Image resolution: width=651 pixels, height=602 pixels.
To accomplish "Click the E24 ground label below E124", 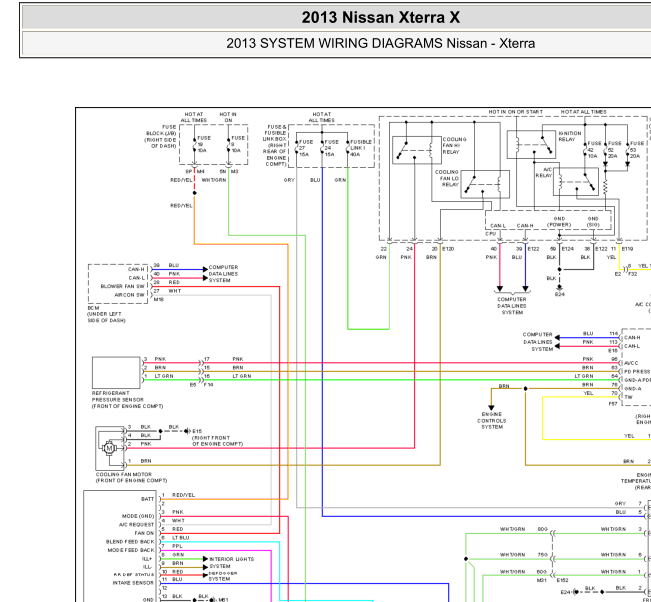I will click(x=560, y=294).
